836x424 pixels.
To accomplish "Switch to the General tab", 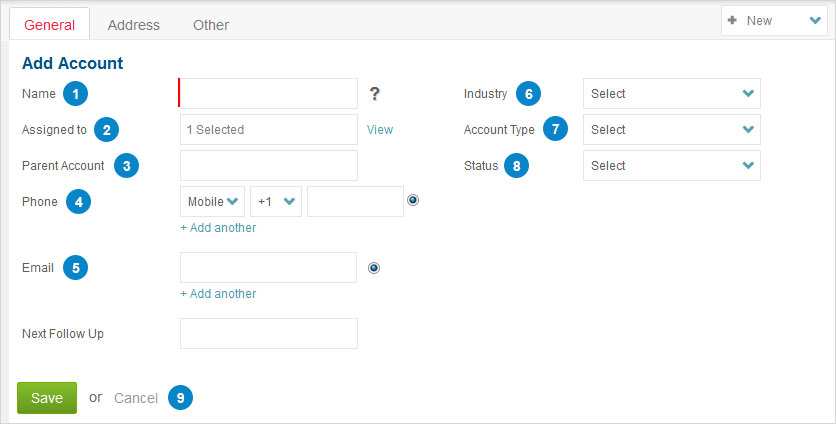I will click(x=50, y=25).
